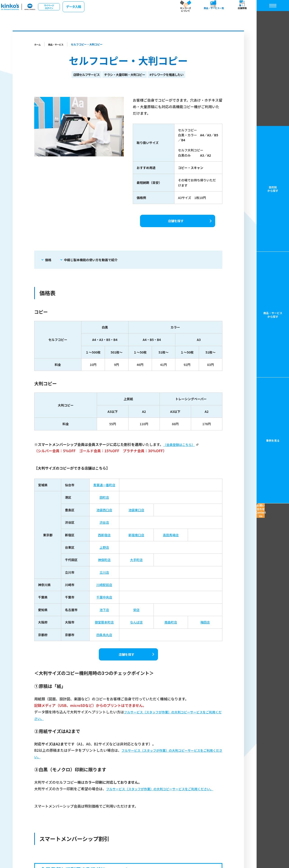
Task: Open 栄店 store link
Action: click(136, 610)
